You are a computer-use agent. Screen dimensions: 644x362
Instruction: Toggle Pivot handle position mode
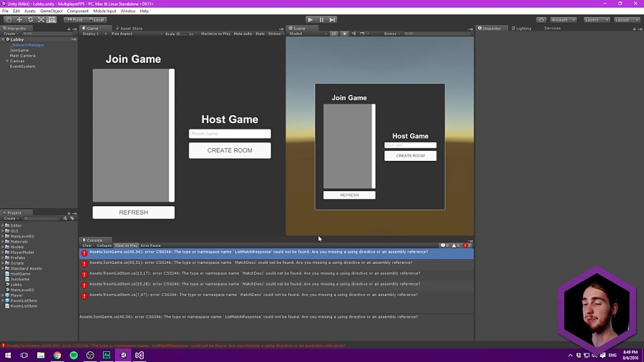[74, 20]
